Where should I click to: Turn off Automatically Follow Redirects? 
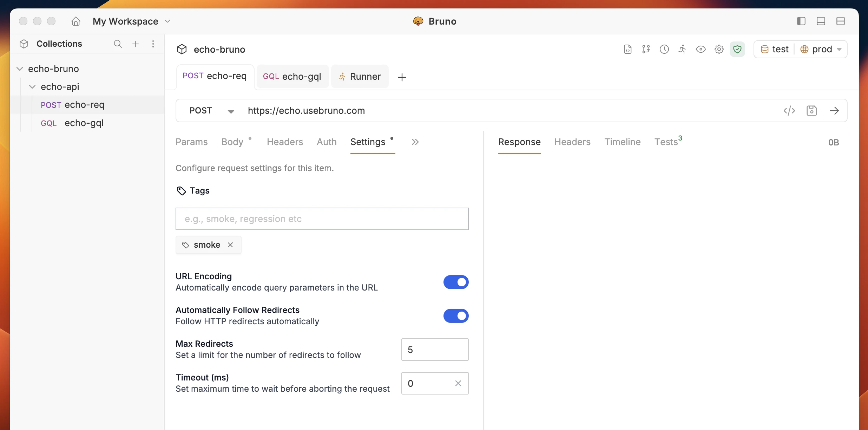tap(456, 316)
